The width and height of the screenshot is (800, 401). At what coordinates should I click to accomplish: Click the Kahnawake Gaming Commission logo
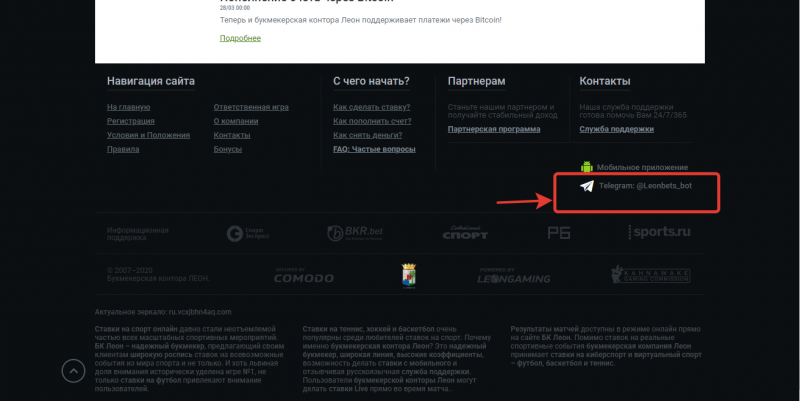(x=651, y=274)
